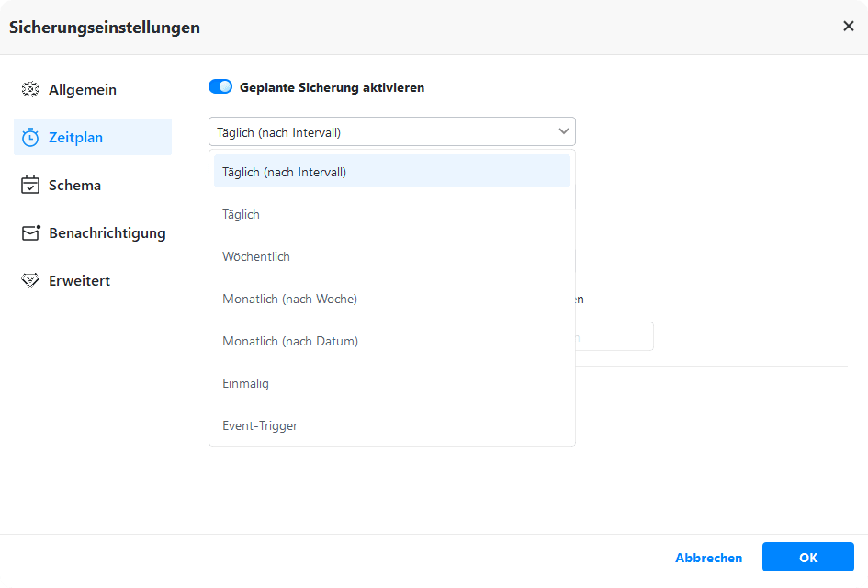Screen dimensions: 868x588
Task: Click the Allgemein gear icon
Action: click(x=30, y=90)
